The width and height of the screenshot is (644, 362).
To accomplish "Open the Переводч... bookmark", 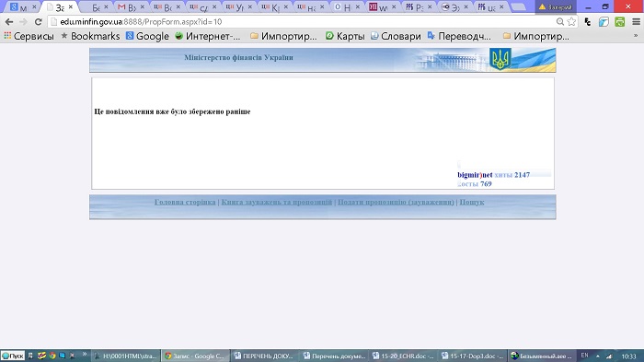I will pyautogui.click(x=459, y=36).
